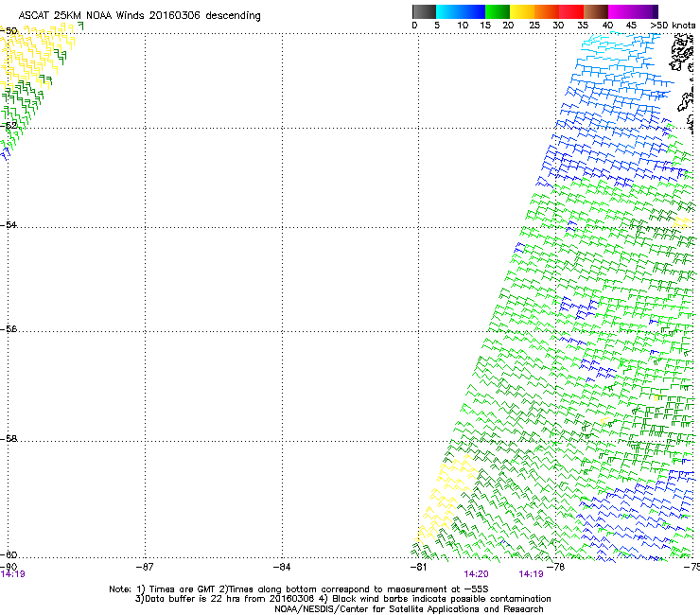
Task: Select the orange 25-30 knots legend swatch
Action: click(547, 11)
